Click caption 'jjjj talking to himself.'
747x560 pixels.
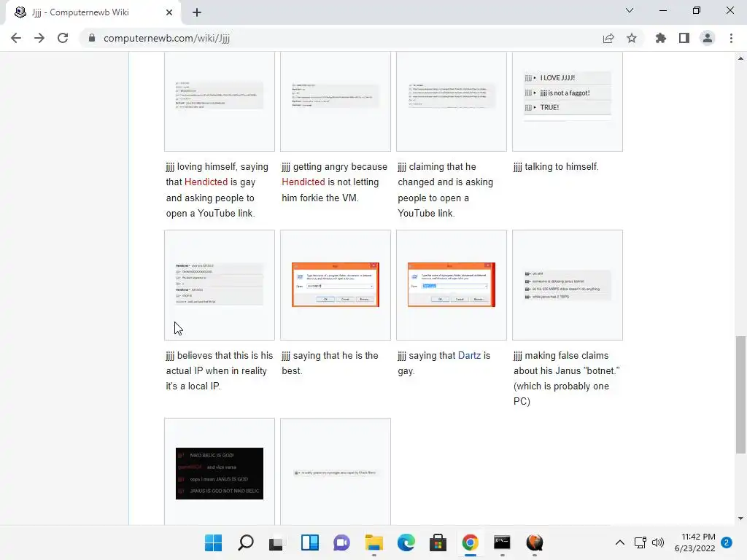556,167
